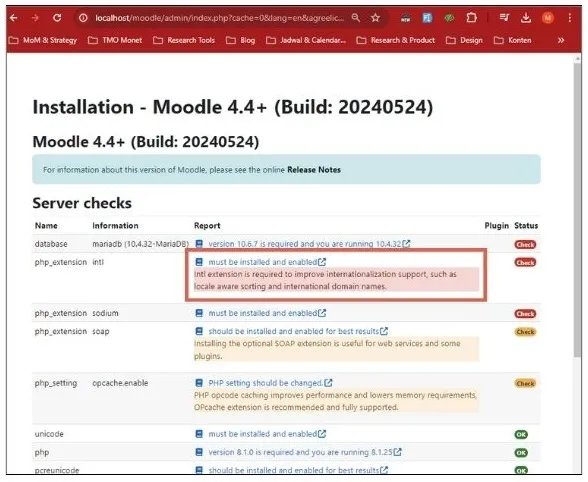This screenshot has width=588, height=482.
Task: Open the Research Tools bookmark folder
Action: click(184, 40)
